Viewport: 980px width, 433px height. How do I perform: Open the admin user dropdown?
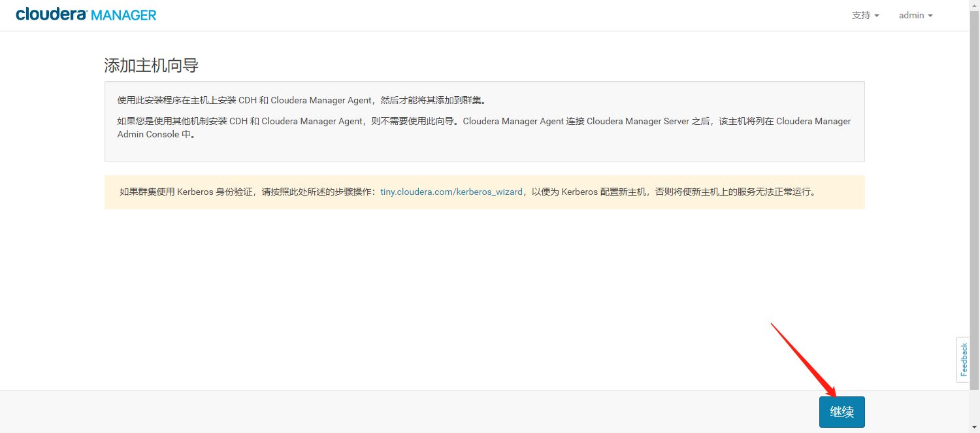[x=915, y=15]
